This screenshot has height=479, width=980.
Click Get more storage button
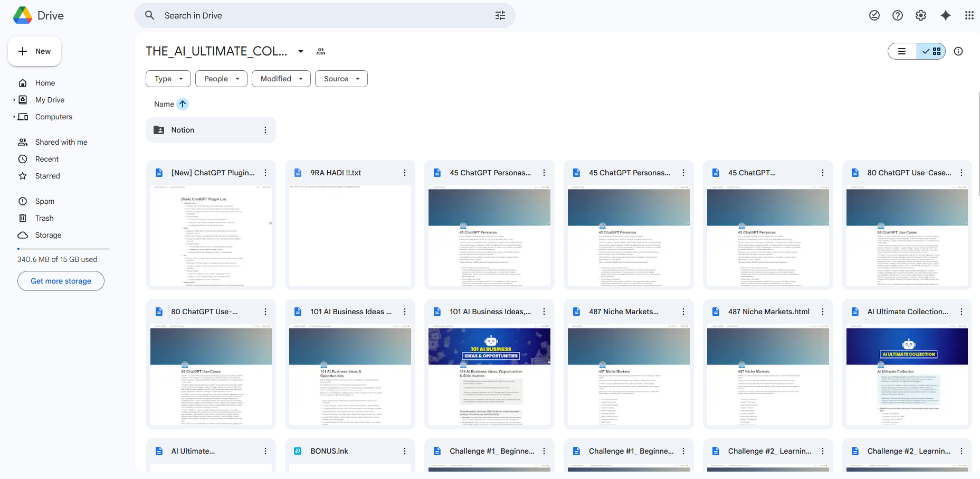click(x=61, y=281)
